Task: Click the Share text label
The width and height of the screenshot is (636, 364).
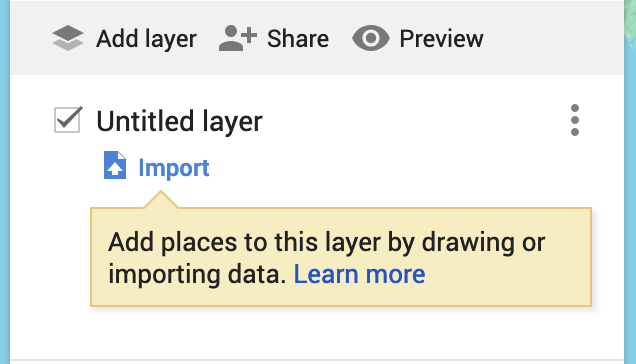Action: pyautogui.click(x=298, y=39)
